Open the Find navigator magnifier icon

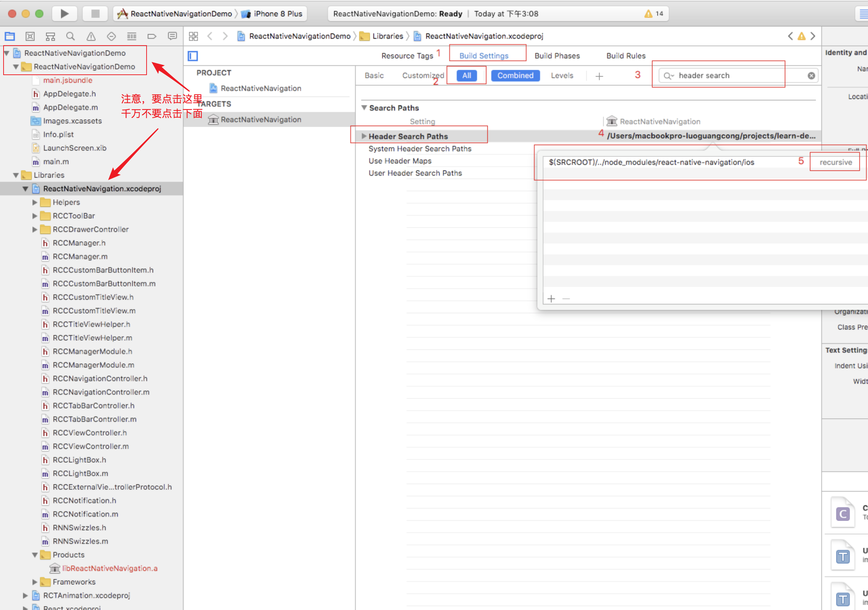(x=70, y=36)
